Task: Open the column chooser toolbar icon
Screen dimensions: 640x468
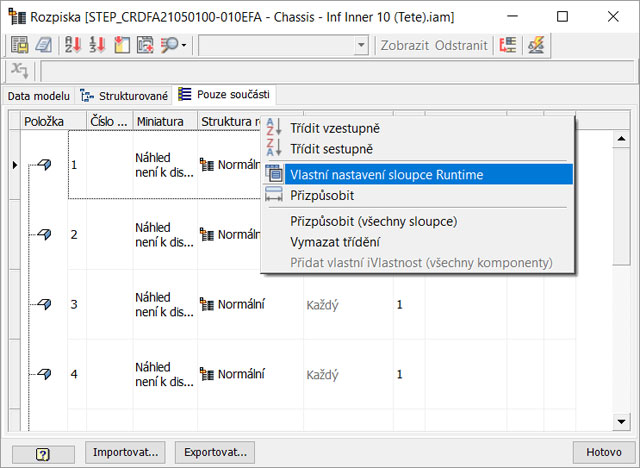Action: pos(145,45)
